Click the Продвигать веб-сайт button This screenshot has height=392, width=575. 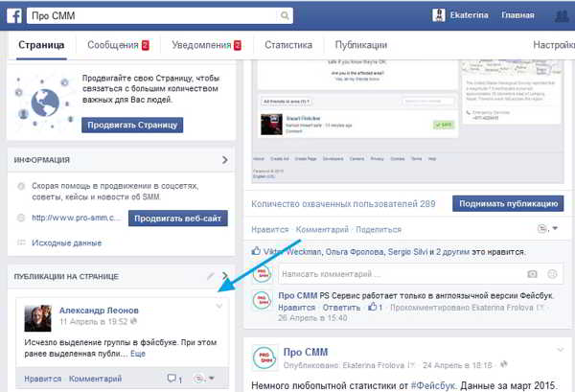[178, 219]
